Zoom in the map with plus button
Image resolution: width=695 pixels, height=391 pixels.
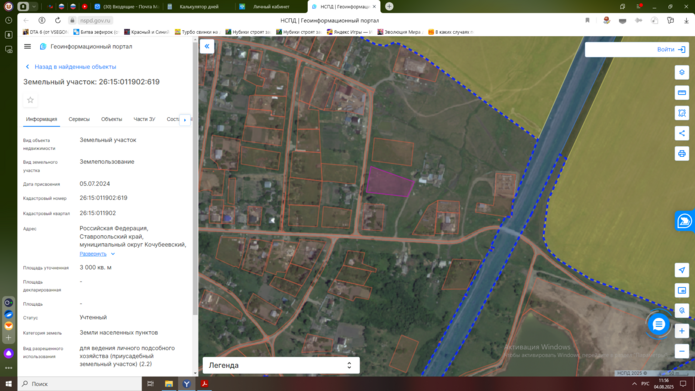coord(682,331)
